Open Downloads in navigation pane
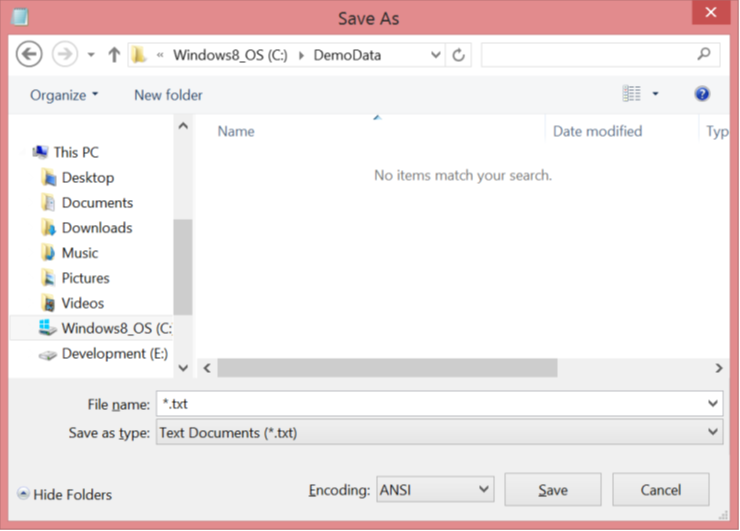The image size is (740, 531). tap(96, 227)
